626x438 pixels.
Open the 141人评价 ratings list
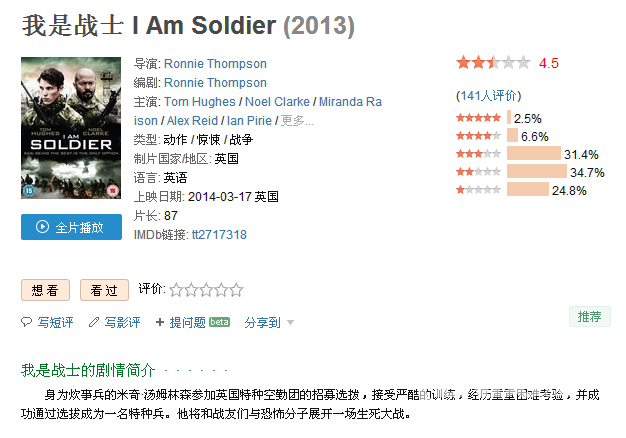[489, 96]
